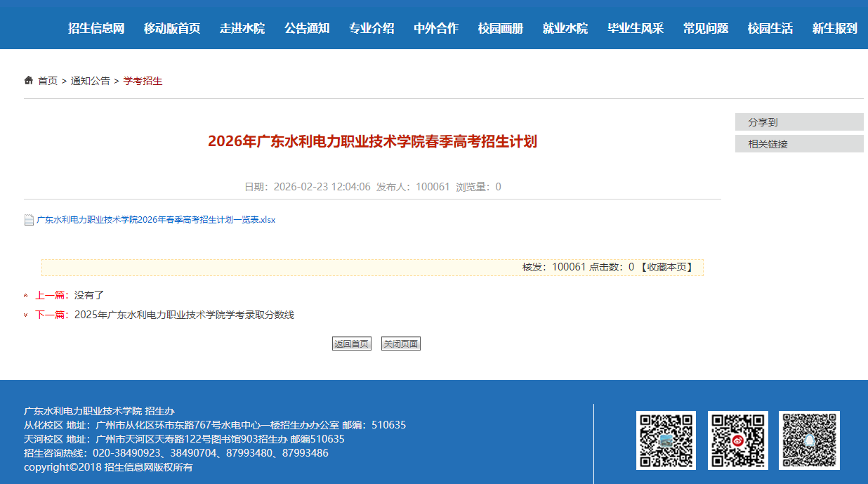The image size is (868, 484).
Task: Click the WeChat QR code on the left
Action: pos(666,441)
